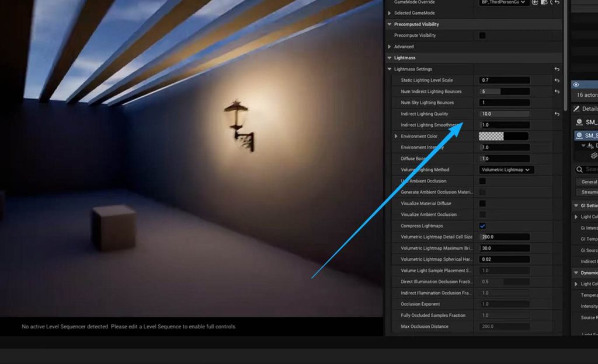Screen dimensions: 598x364
Task: Click the eye visibility icon in outliner header
Action: [576, 85]
